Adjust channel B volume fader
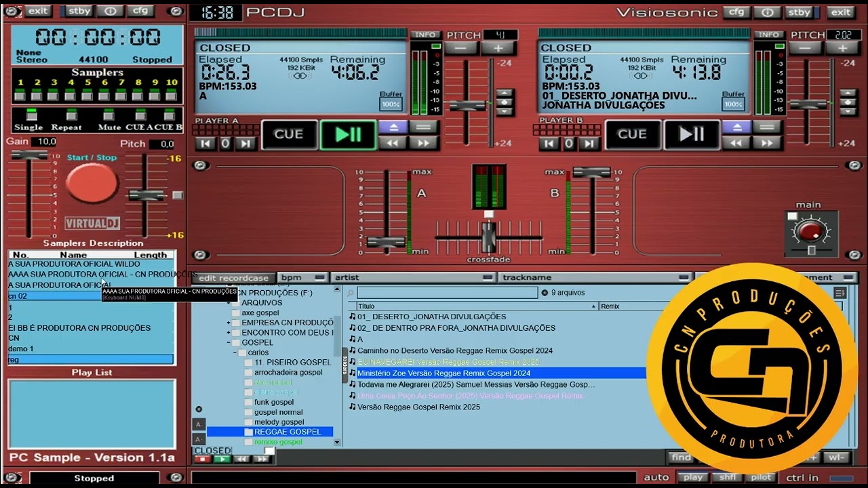The width and height of the screenshot is (868, 488). 592,172
